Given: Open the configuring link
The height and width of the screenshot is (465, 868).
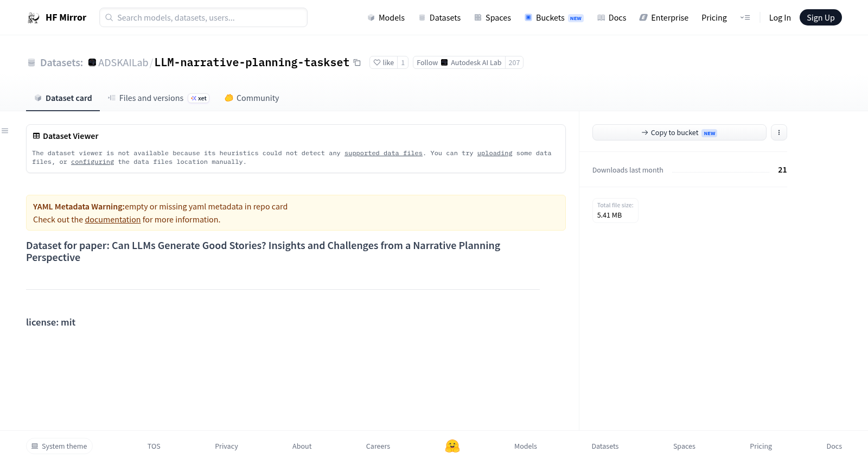Looking at the screenshot, I should pos(93,162).
